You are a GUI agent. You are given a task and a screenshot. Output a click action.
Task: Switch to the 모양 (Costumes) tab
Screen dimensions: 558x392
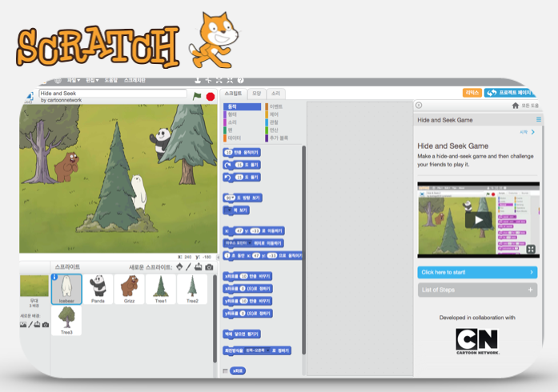(256, 94)
